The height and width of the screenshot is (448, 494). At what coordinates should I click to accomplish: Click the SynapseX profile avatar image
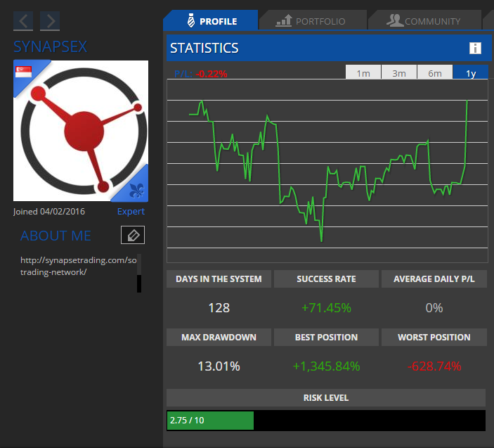[81, 131]
